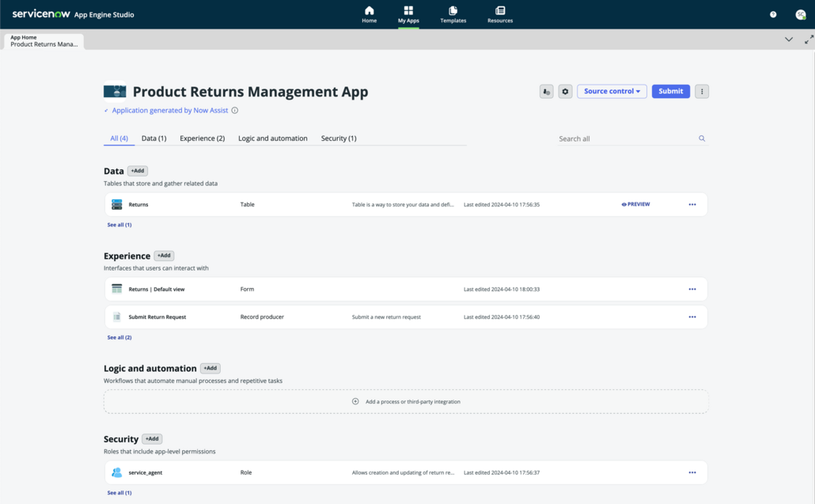
Task: Click the service_agent role icon
Action: click(117, 473)
